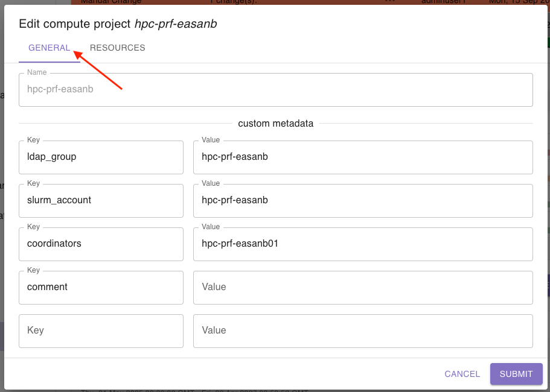The height and width of the screenshot is (392, 550).
Task: Click the comment key field
Action: click(x=101, y=287)
